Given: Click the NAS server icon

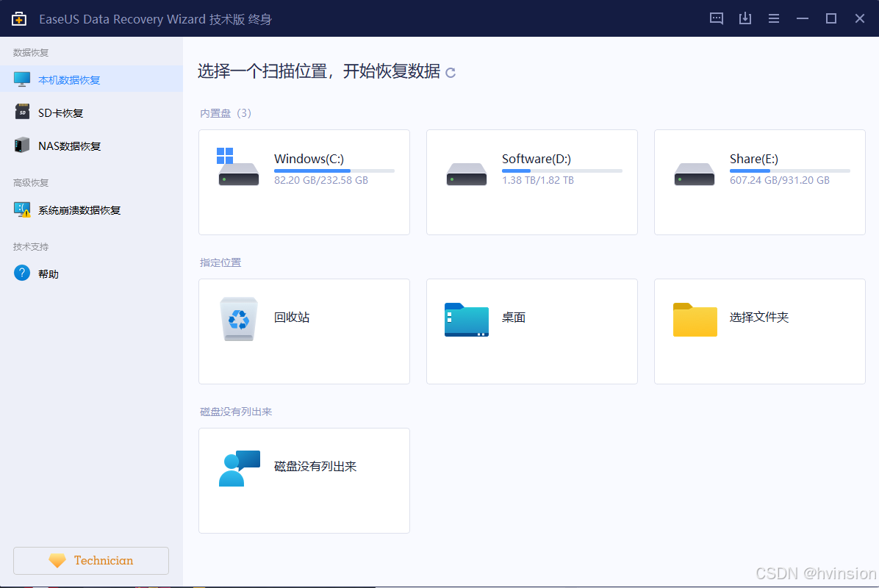Looking at the screenshot, I should (22, 145).
